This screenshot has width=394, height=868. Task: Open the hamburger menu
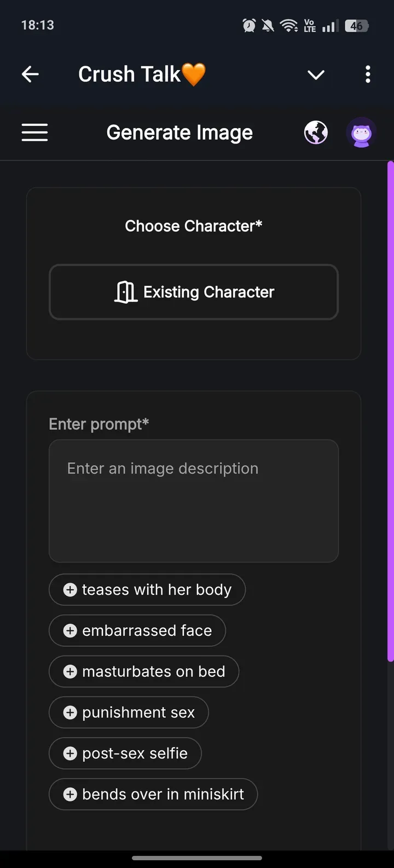pyautogui.click(x=34, y=133)
